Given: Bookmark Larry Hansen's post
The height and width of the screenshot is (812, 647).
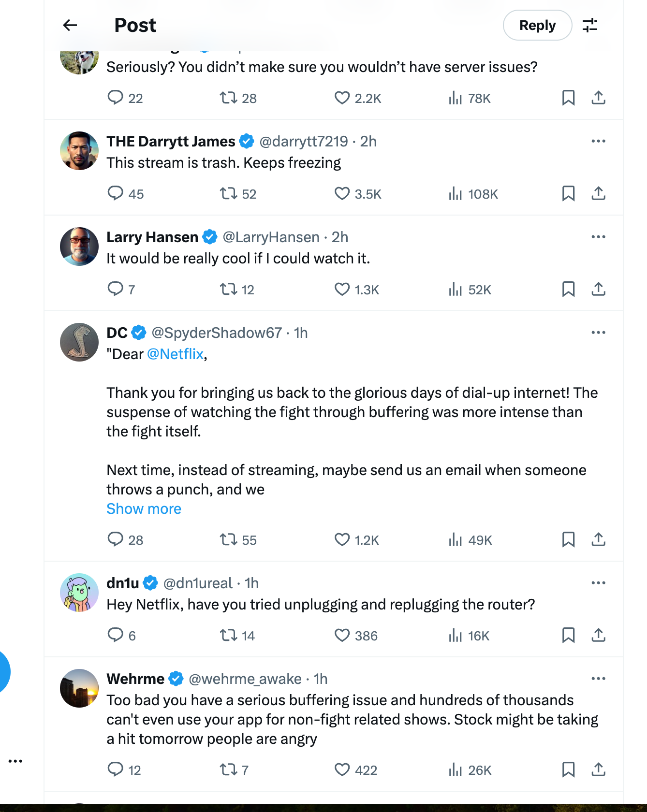Looking at the screenshot, I should tap(568, 290).
